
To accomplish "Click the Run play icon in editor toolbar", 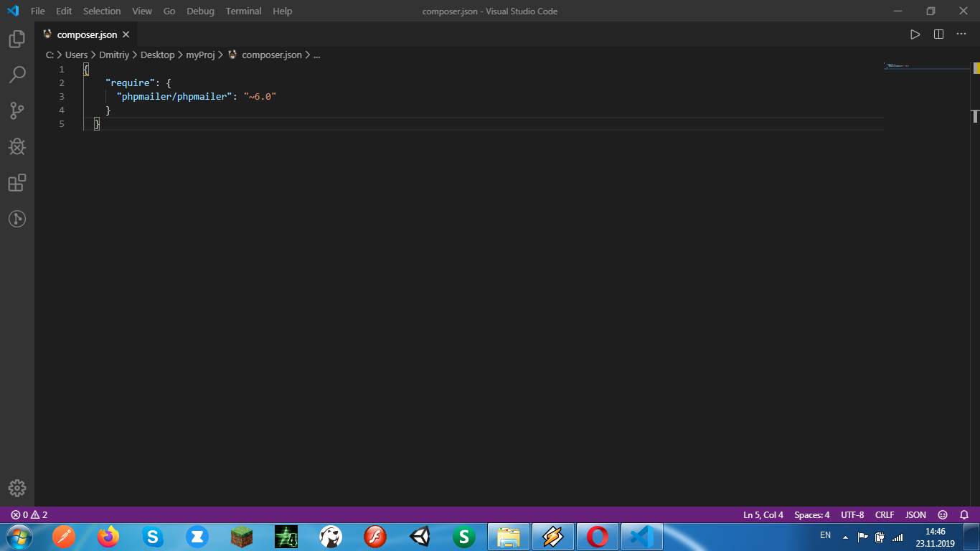I will point(915,34).
